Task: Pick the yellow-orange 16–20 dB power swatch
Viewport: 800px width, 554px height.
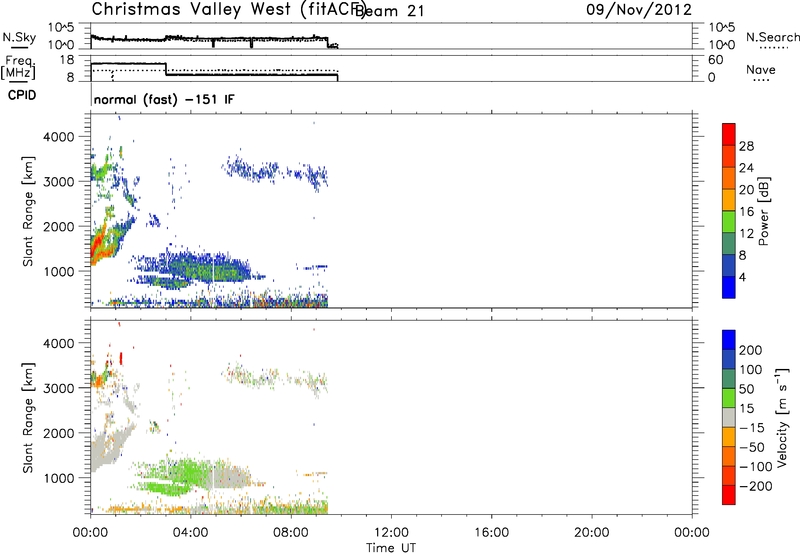Action: pos(729,200)
